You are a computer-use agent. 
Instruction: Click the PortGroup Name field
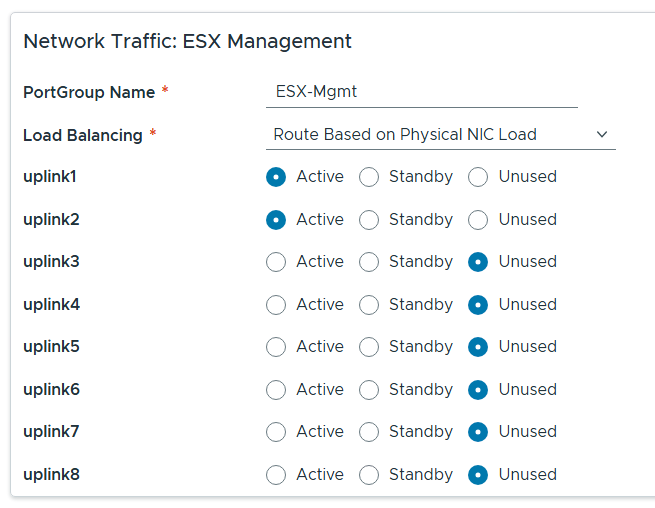(421, 92)
